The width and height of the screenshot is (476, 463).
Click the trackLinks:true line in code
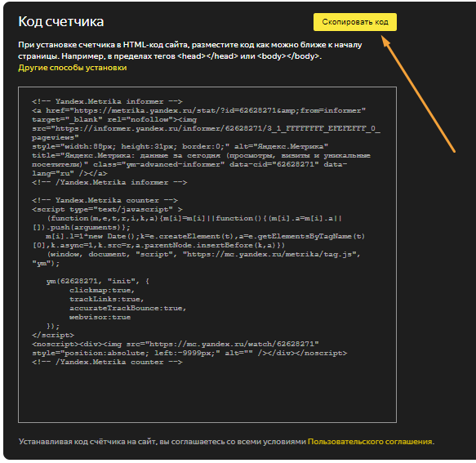pyautogui.click(x=107, y=299)
